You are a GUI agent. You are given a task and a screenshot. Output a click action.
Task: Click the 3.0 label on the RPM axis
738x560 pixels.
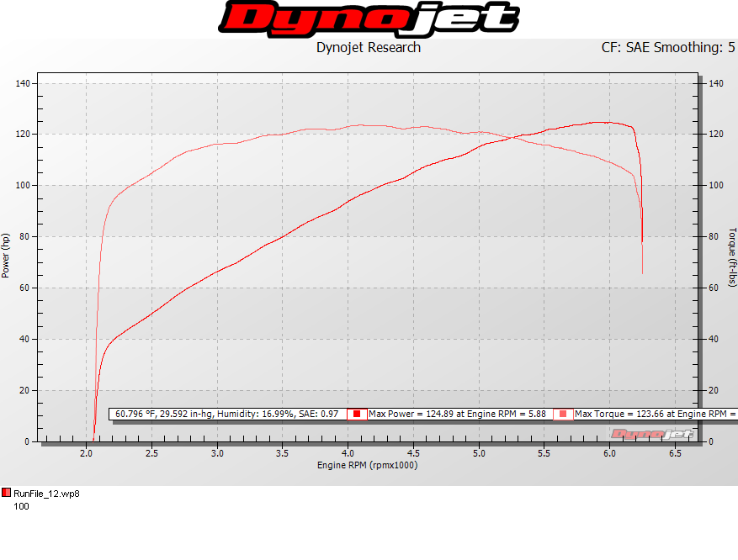click(x=217, y=453)
